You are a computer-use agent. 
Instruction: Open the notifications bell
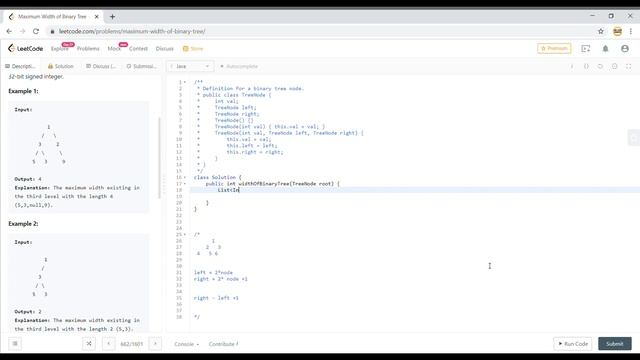click(605, 49)
